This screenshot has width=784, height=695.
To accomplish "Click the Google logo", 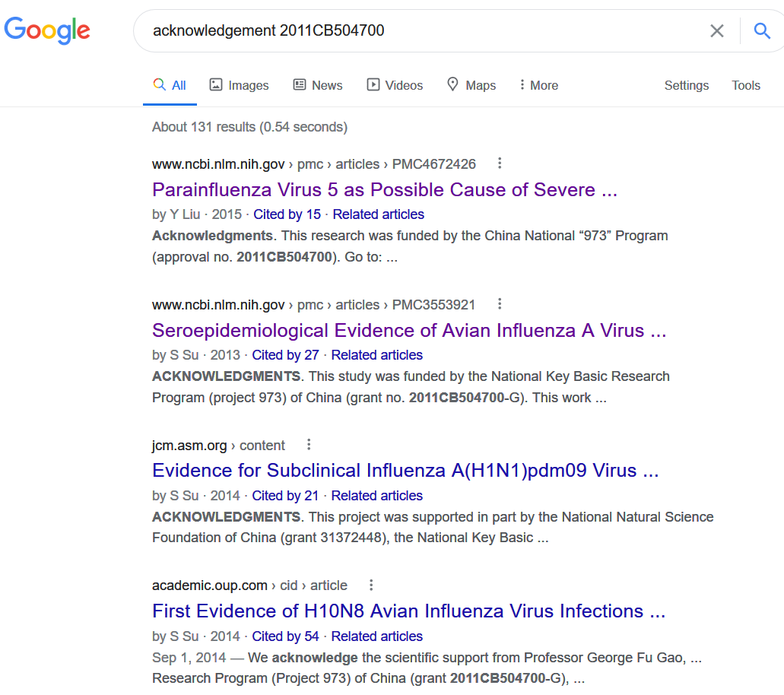I will click(47, 30).
